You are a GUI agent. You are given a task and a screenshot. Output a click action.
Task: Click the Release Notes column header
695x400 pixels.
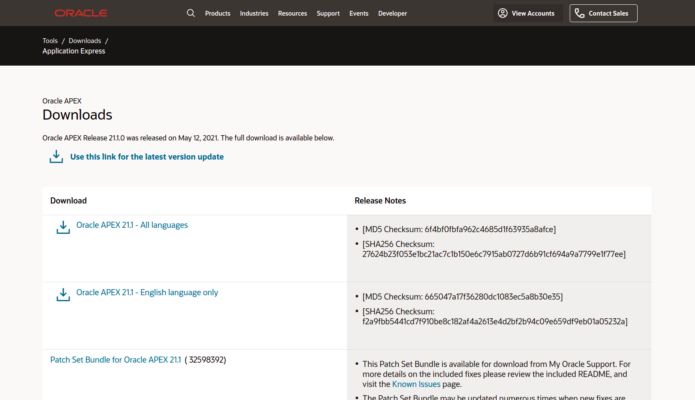click(x=380, y=200)
